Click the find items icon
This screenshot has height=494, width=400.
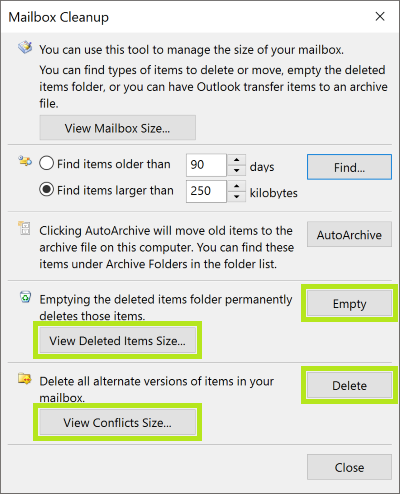[x=25, y=161]
